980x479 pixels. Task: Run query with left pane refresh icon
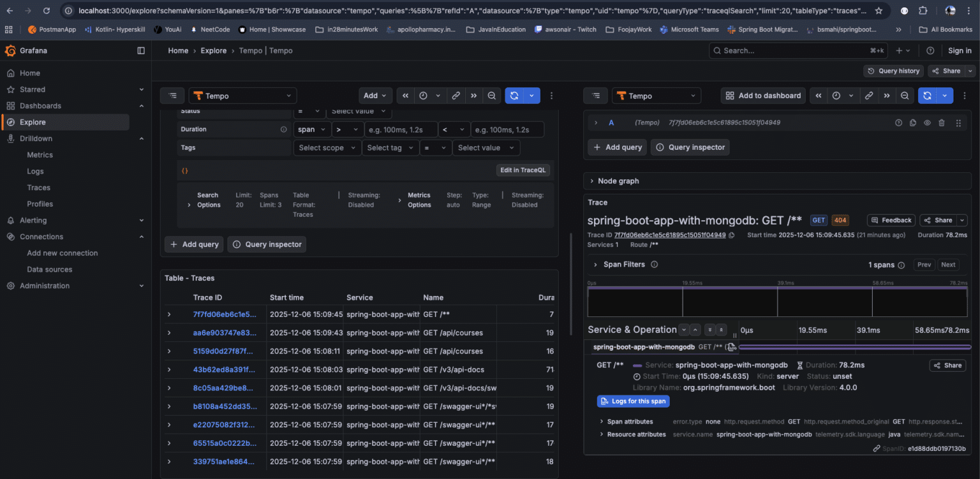[515, 96]
